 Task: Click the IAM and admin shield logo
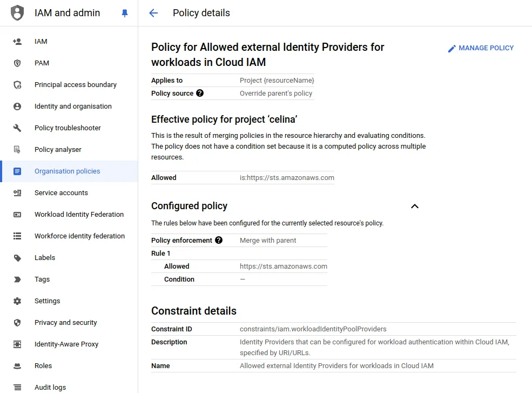click(x=17, y=12)
